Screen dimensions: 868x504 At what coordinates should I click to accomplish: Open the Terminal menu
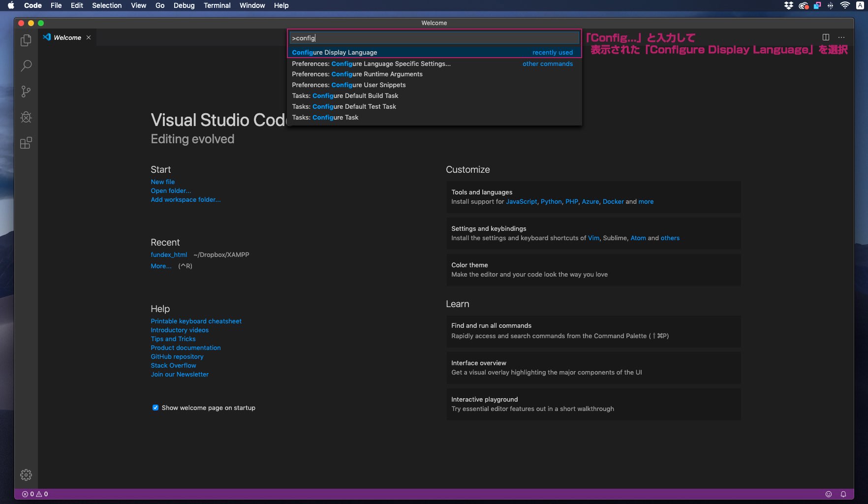(x=217, y=5)
